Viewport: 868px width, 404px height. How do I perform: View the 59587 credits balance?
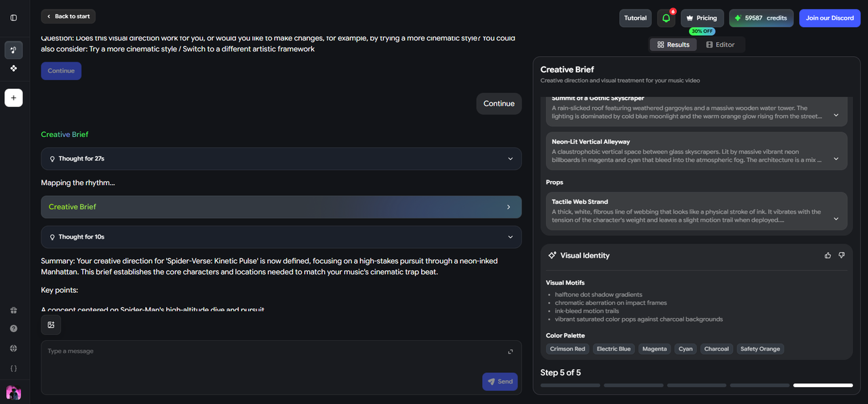coord(762,18)
